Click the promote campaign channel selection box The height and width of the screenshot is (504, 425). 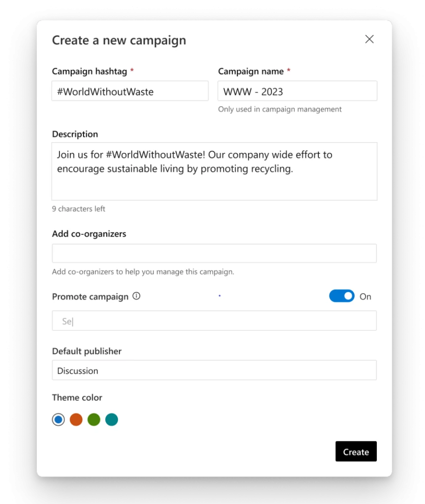pos(214,320)
